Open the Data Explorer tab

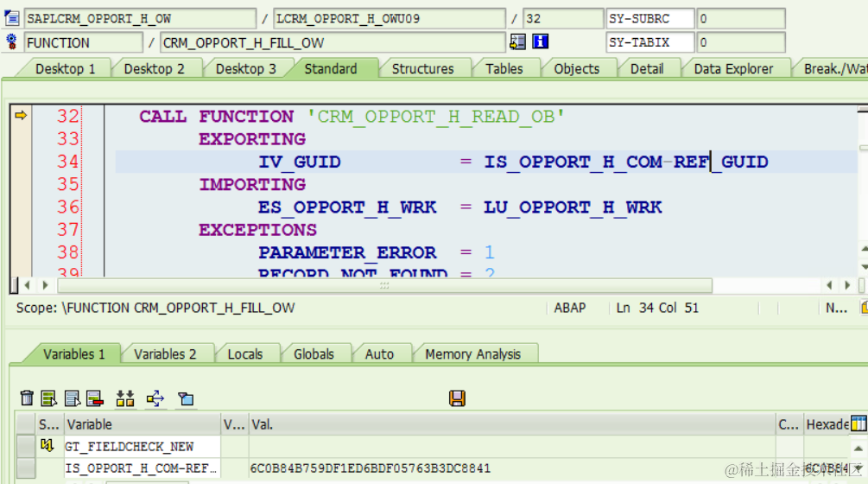coord(733,68)
